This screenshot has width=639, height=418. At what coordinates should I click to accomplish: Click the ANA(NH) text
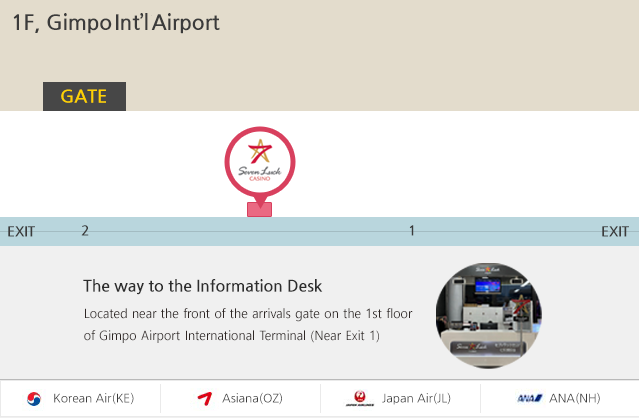573,398
